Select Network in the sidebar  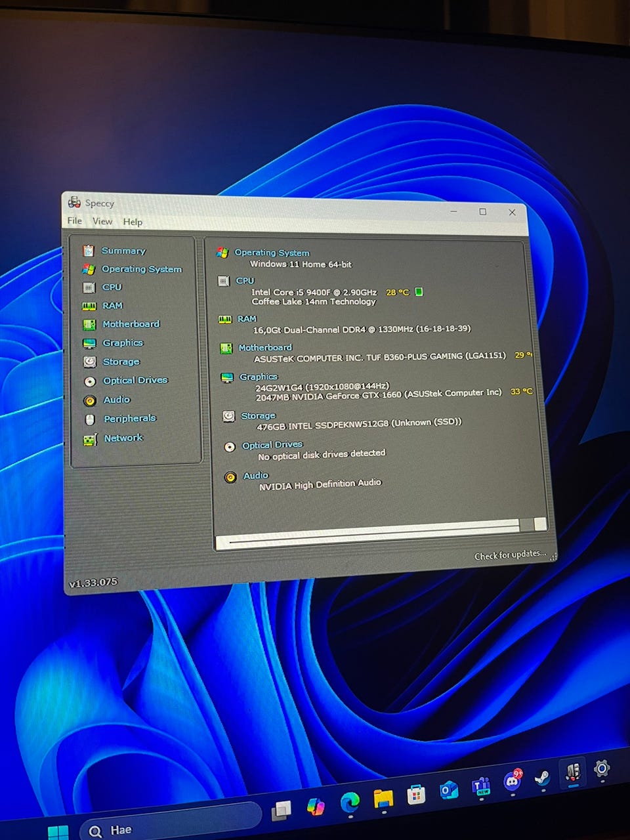click(x=123, y=438)
